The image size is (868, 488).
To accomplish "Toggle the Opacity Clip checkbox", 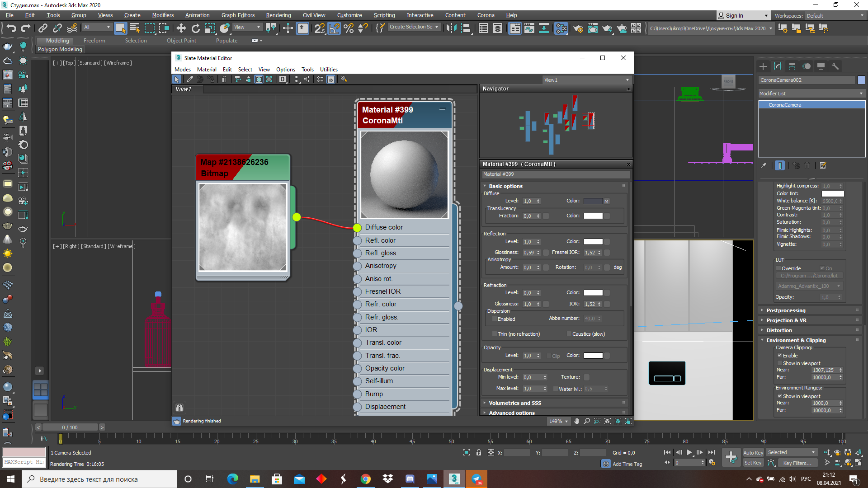I will (x=549, y=356).
